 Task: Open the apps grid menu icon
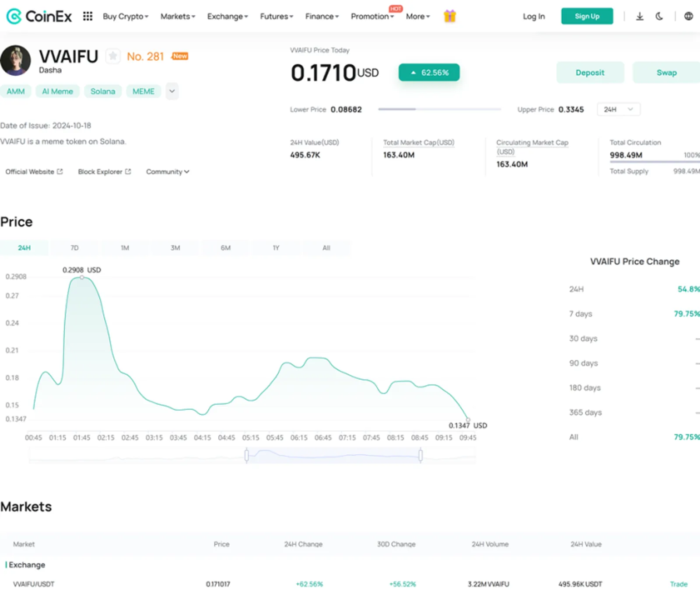pyautogui.click(x=87, y=16)
